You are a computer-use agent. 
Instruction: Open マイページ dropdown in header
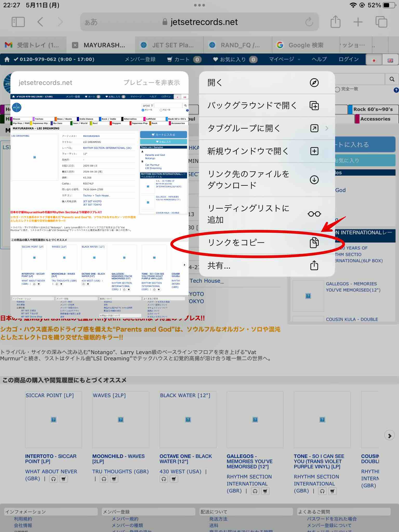[x=284, y=59]
